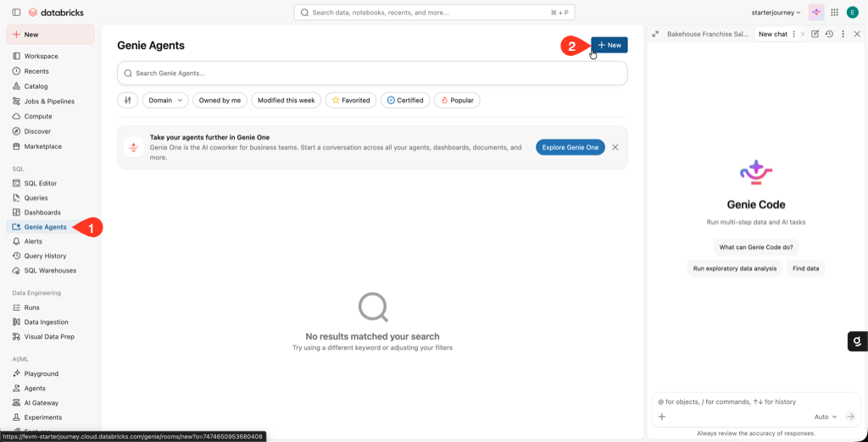Viewport: 868px width, 442px height.
Task: Switch to Bakehouse Franchise Sal... tab
Action: (x=708, y=35)
